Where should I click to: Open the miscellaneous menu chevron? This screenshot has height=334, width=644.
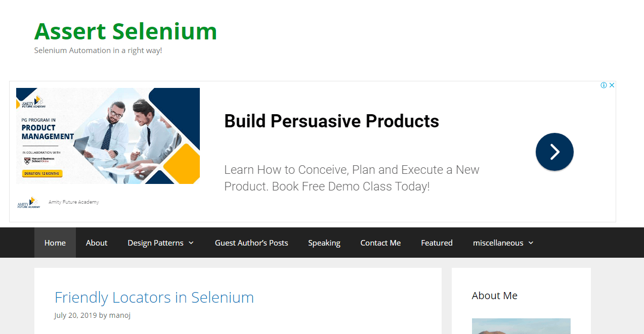point(531,243)
